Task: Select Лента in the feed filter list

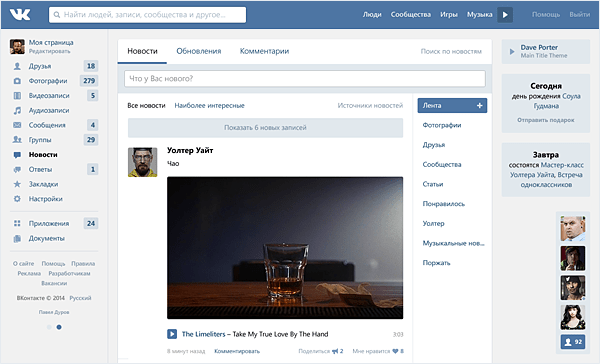Action: click(452, 106)
